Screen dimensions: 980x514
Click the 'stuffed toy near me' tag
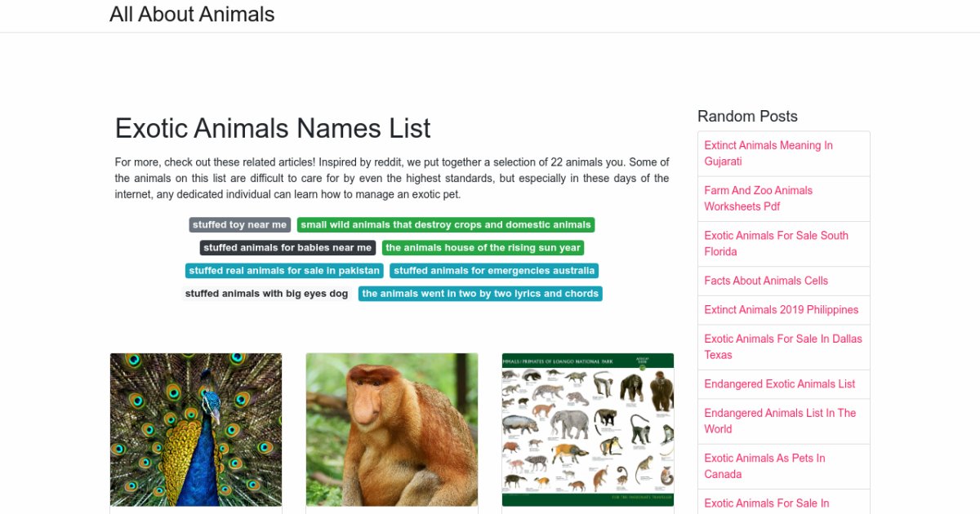click(240, 225)
